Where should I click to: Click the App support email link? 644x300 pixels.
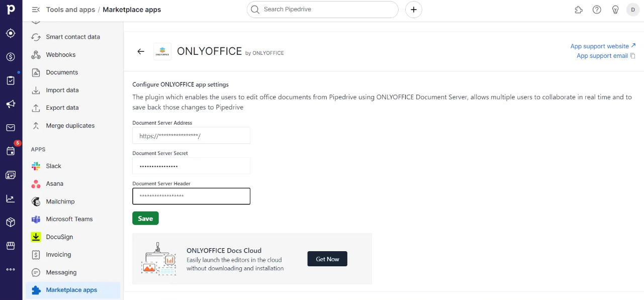coord(602,56)
